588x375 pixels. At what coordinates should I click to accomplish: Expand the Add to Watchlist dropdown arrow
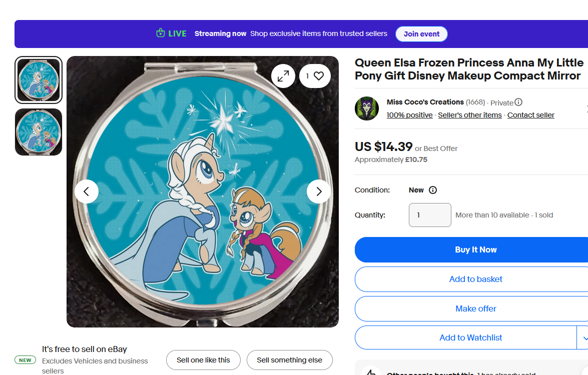click(x=583, y=338)
